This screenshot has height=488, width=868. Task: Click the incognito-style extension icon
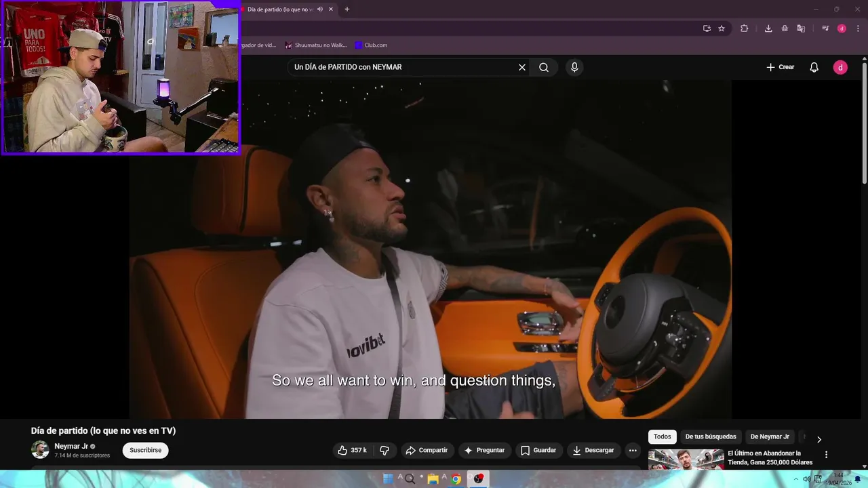click(785, 28)
